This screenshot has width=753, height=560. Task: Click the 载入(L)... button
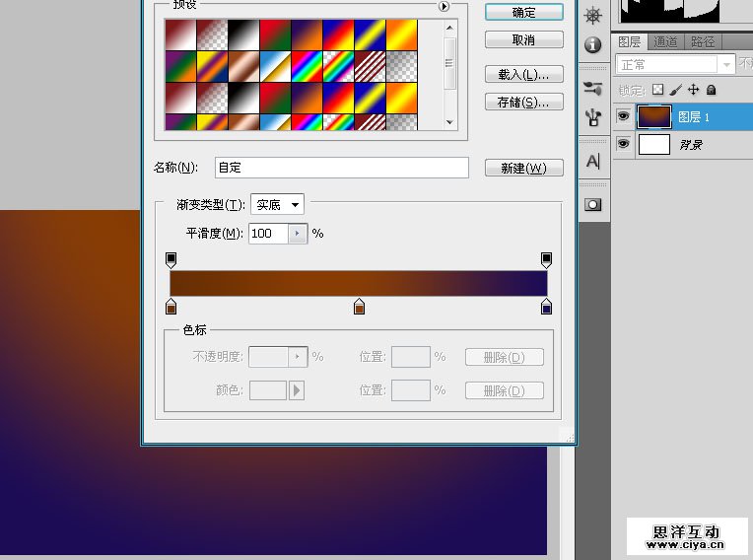524,74
